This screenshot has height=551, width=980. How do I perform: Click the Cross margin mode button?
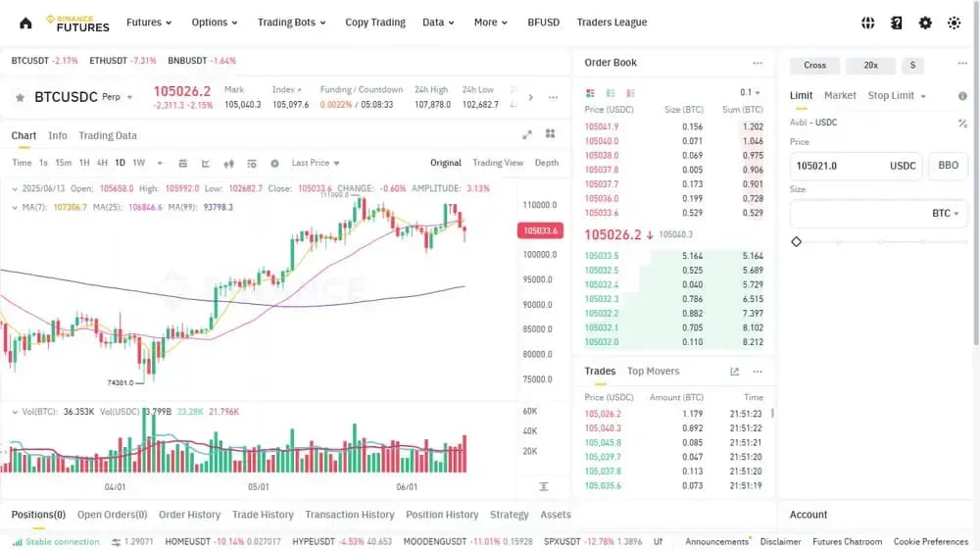click(x=814, y=66)
